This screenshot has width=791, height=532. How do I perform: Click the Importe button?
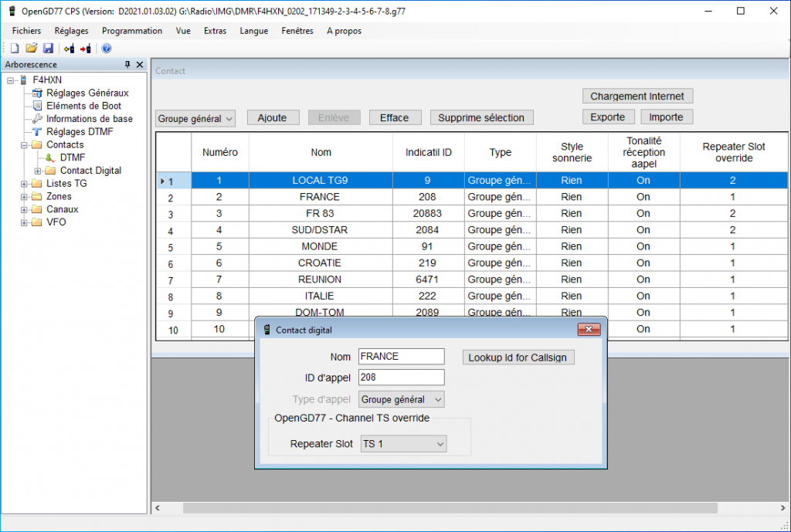coord(666,117)
